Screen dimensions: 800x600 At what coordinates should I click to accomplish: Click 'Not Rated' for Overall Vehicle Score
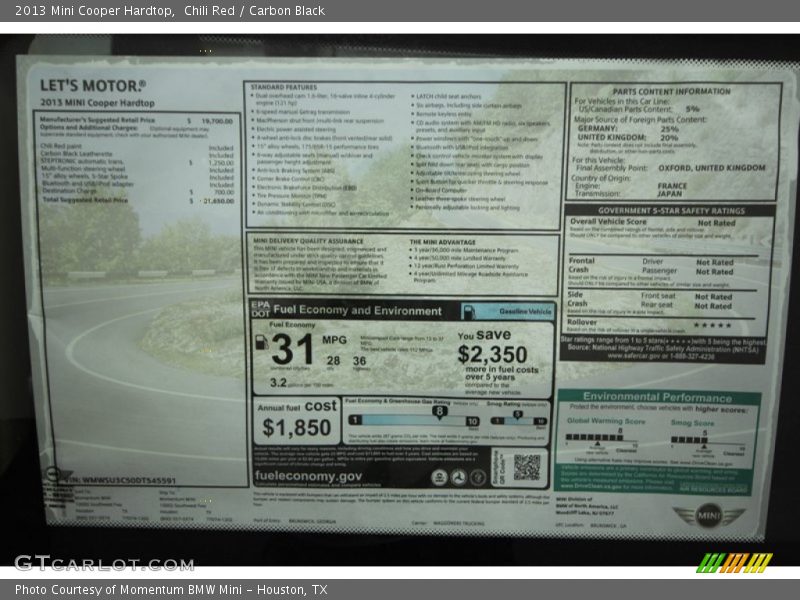[716, 223]
